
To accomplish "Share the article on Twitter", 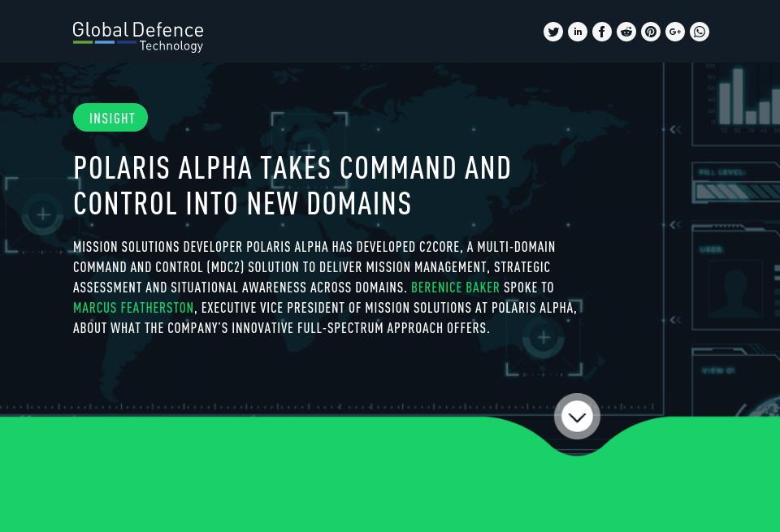I will [x=553, y=32].
